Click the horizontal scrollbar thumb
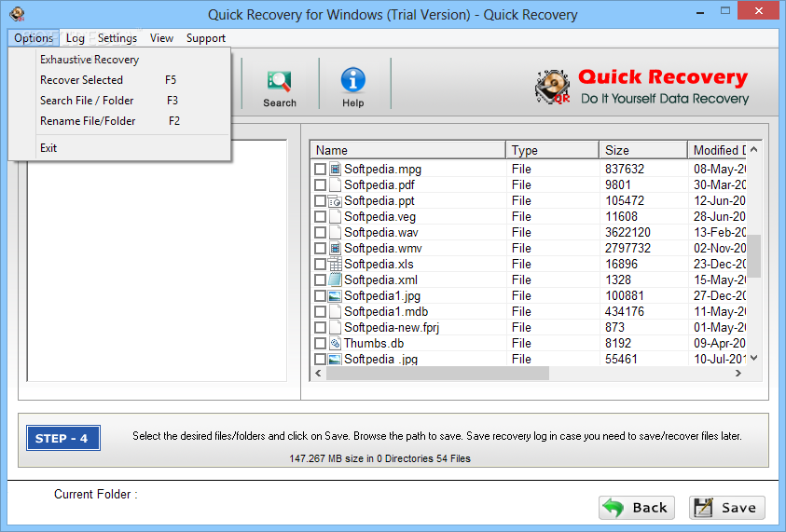786x532 pixels. point(437,373)
